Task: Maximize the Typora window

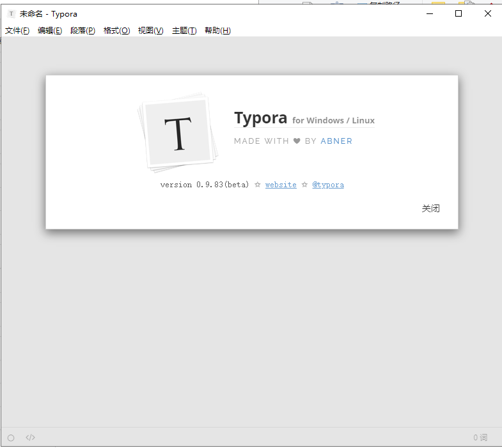Action: pyautogui.click(x=458, y=13)
